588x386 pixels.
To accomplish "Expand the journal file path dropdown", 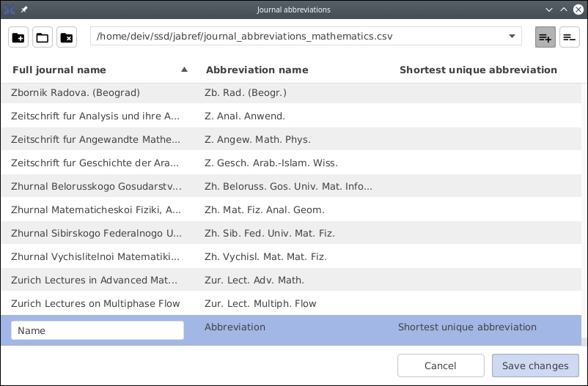I will tap(511, 37).
